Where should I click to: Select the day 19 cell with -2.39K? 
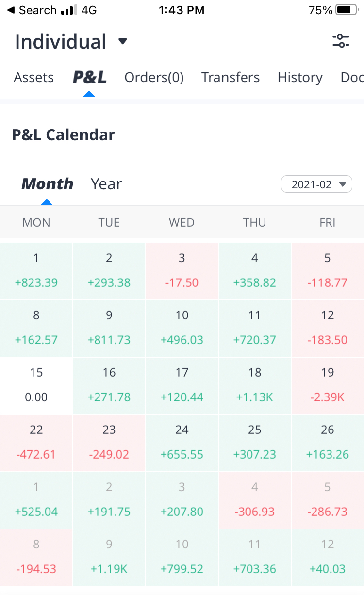(x=328, y=385)
